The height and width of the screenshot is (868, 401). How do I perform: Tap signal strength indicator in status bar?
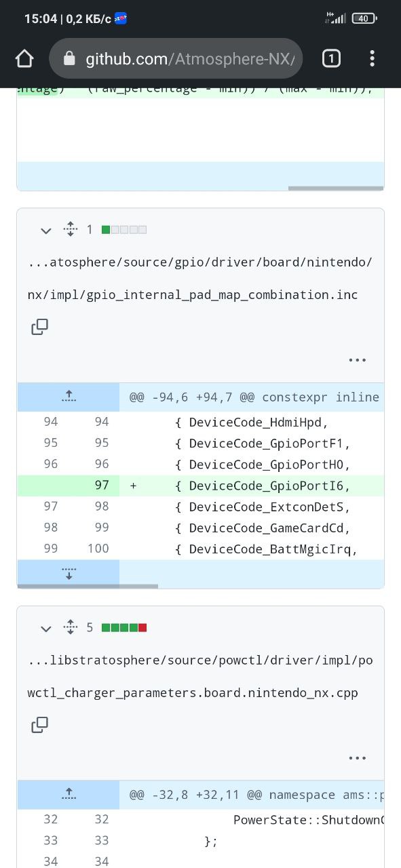[x=336, y=18]
